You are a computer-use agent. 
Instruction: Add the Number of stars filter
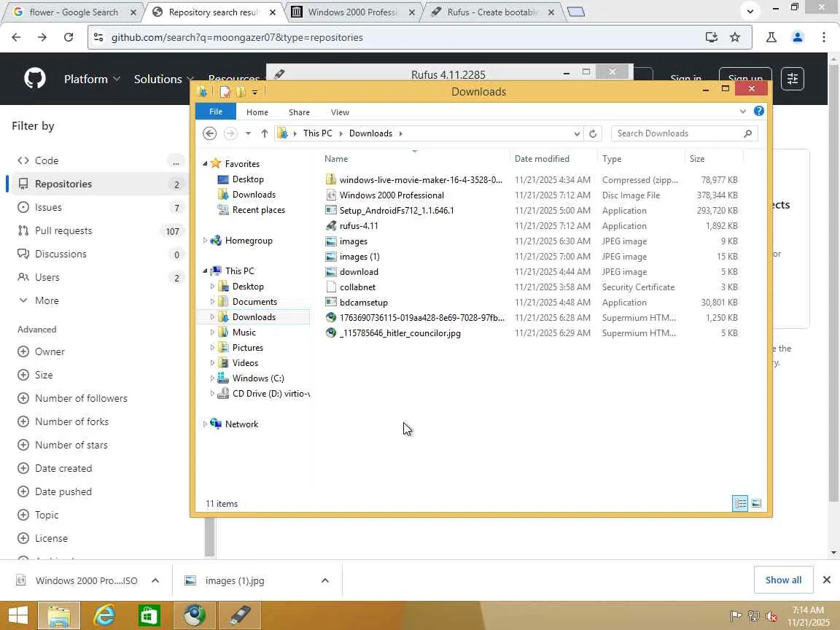[63, 445]
